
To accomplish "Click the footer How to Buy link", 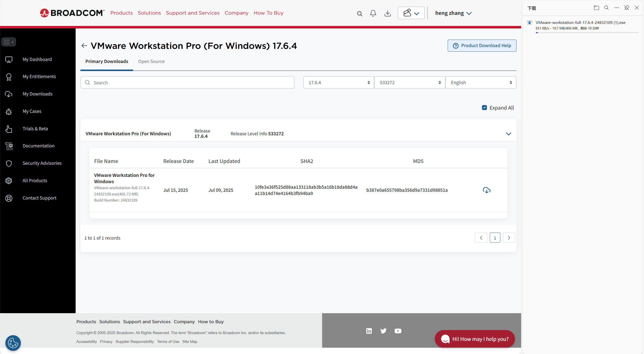I will (211, 322).
